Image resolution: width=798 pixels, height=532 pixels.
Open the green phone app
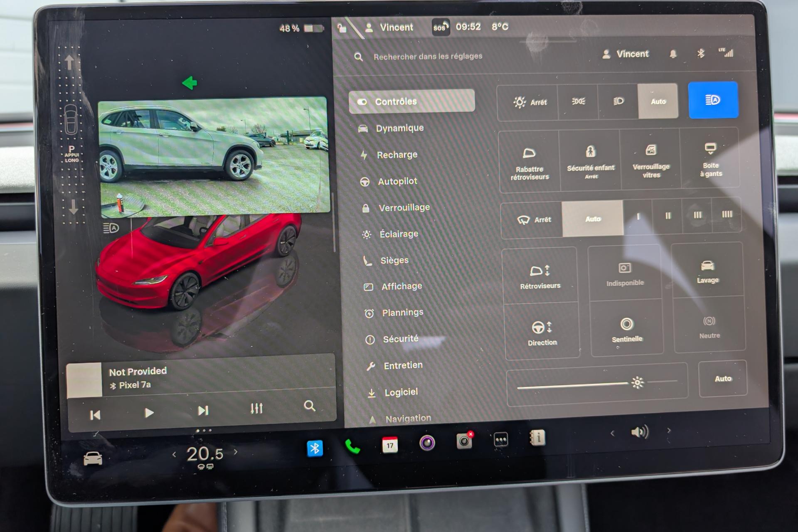[x=352, y=446]
